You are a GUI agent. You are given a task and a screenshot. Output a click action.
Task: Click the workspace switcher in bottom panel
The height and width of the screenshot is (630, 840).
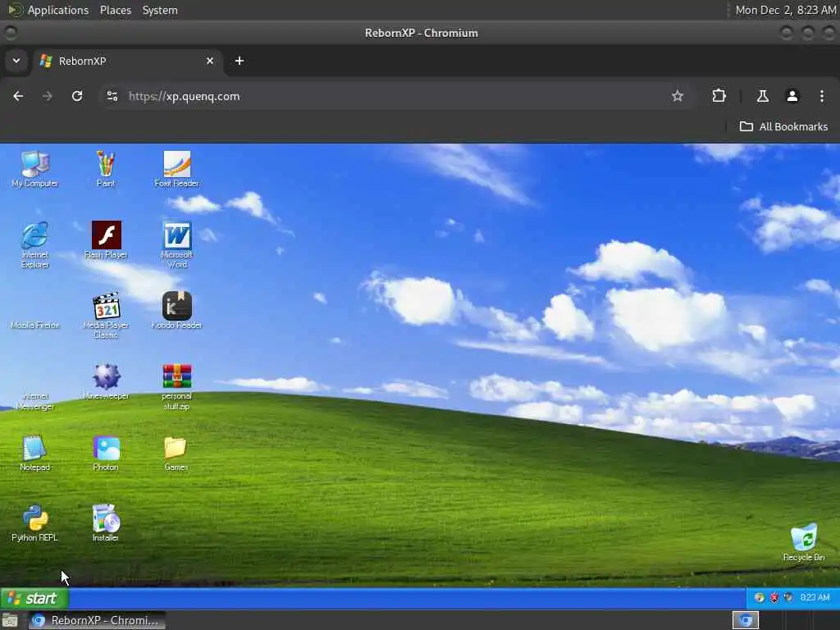(745, 620)
